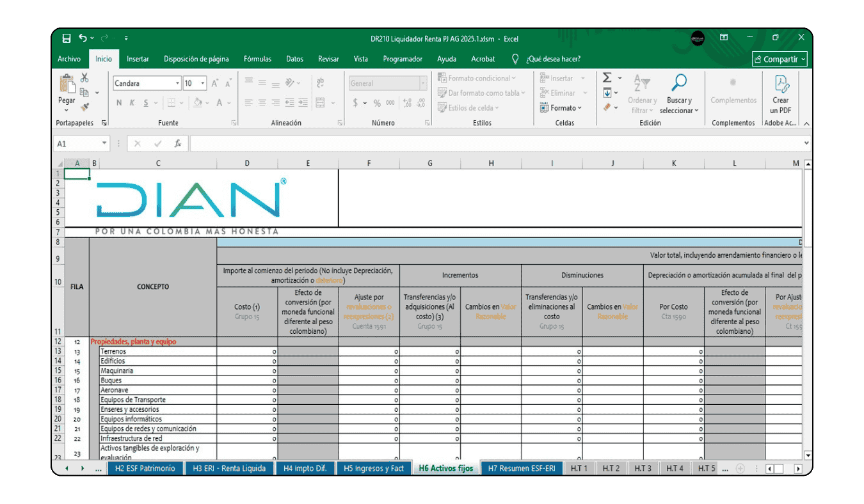Click the Save icon in the title bar

[x=66, y=38]
